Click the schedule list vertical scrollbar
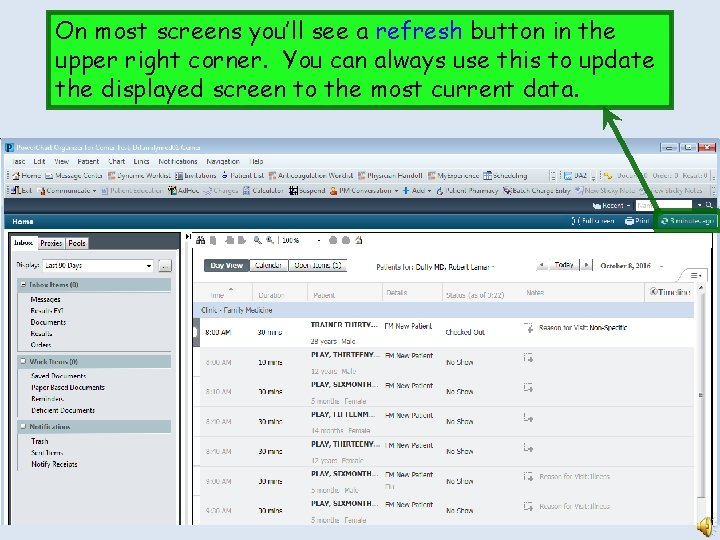This screenshot has height=540, width=720. (700, 395)
